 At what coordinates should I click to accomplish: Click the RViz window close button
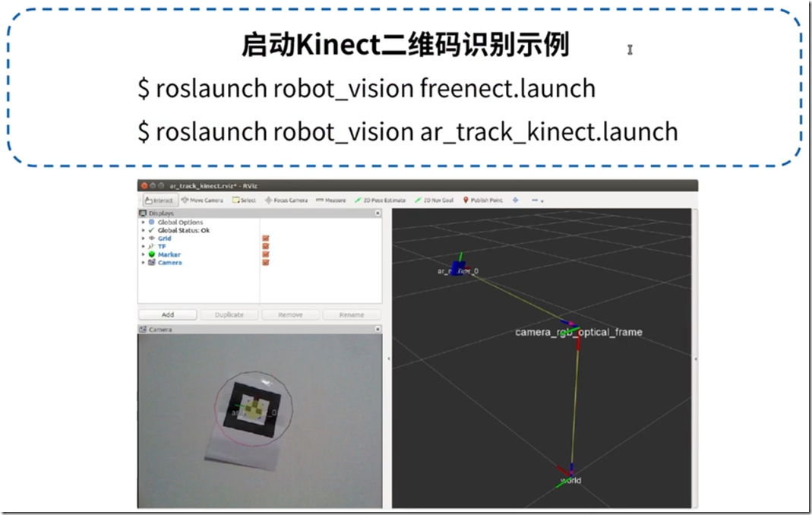pos(144,185)
